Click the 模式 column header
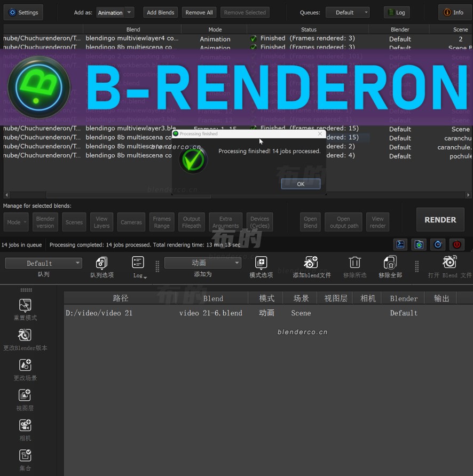 [266, 298]
